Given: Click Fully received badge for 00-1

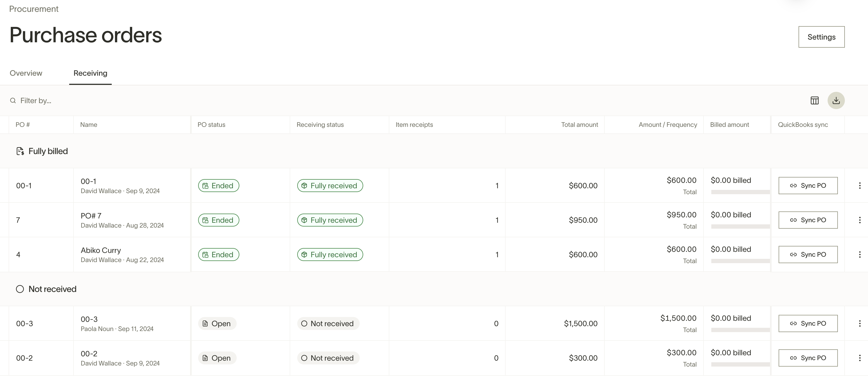Looking at the screenshot, I should [330, 185].
